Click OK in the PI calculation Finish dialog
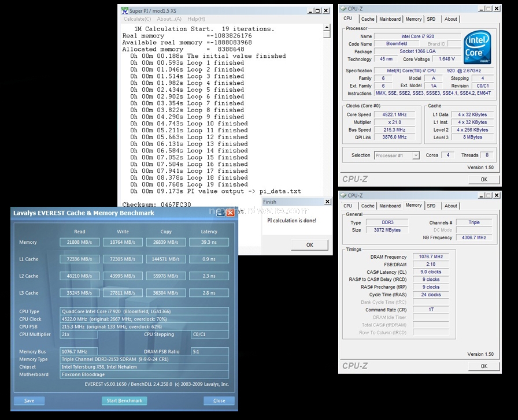518x420 pixels. tap(309, 245)
